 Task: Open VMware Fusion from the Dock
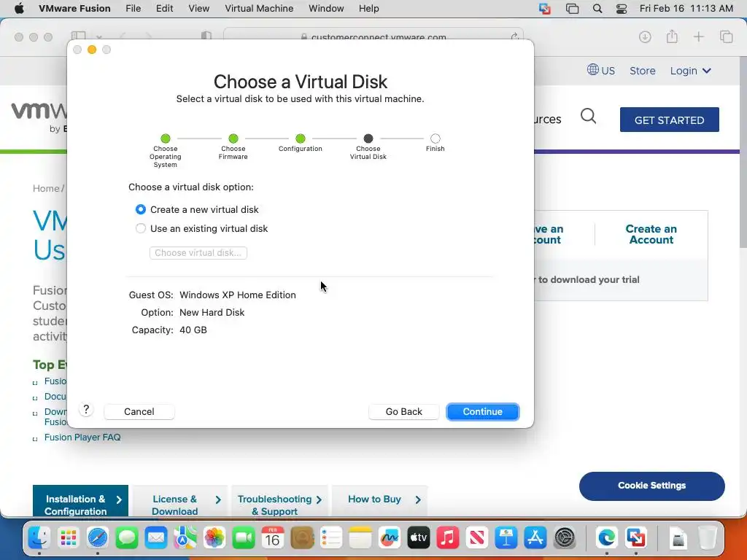coord(636,537)
